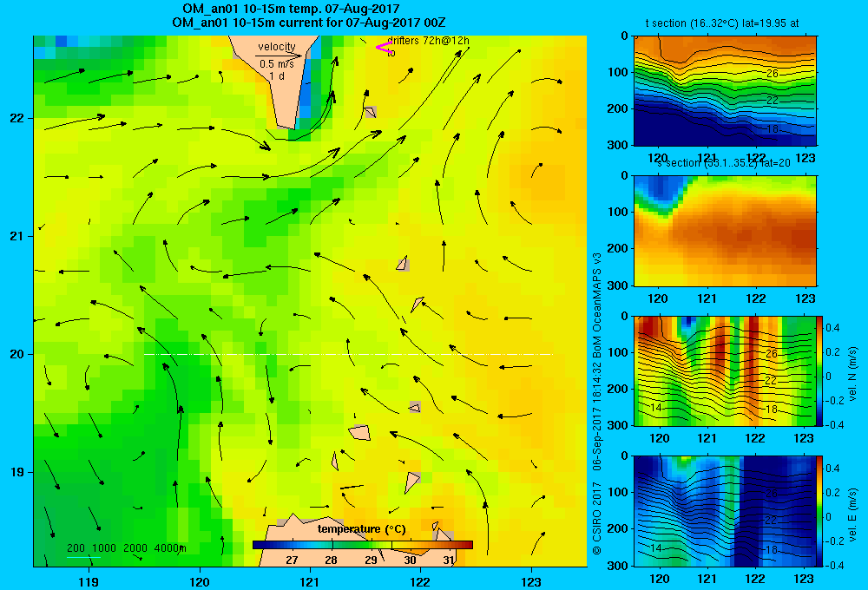This screenshot has height=590, width=868.
Task: Click the temperature color bar
Action: click(x=363, y=545)
